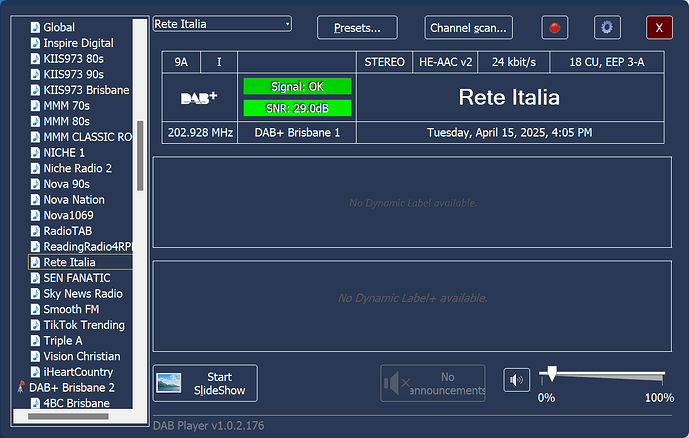The width and height of the screenshot is (689, 438).
Task: Open settings with the gear icon
Action: point(607,28)
